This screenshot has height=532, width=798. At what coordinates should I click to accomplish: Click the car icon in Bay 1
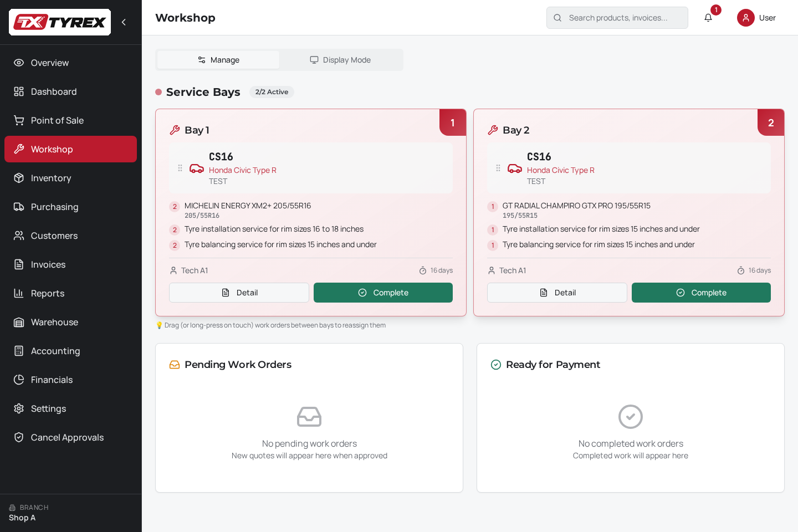(197, 168)
